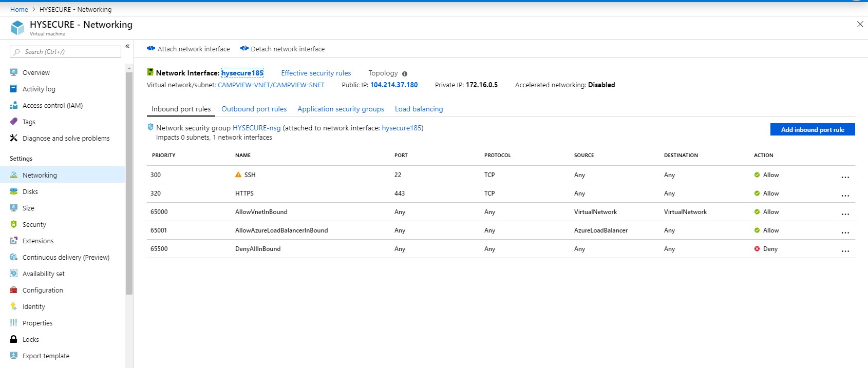Click the sidebar vertical scrollbar
The image size is (868, 368).
click(x=129, y=183)
